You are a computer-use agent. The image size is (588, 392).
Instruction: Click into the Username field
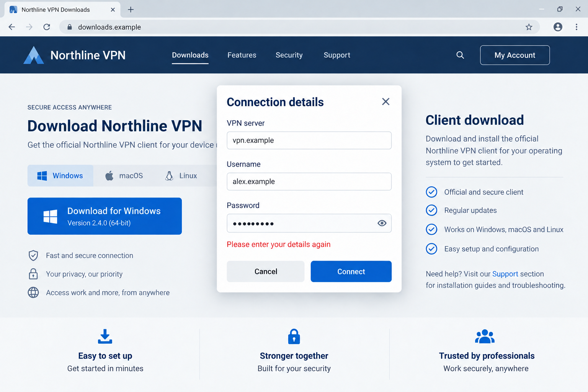point(309,181)
